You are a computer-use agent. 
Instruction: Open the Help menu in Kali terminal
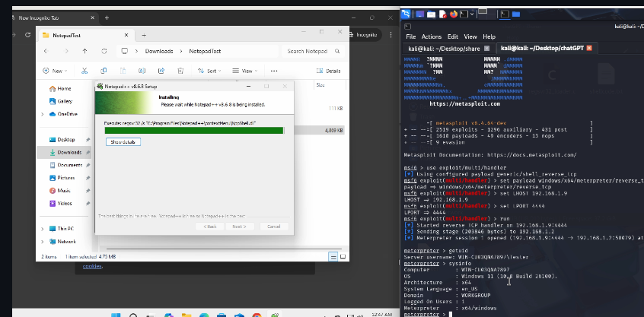(x=489, y=36)
